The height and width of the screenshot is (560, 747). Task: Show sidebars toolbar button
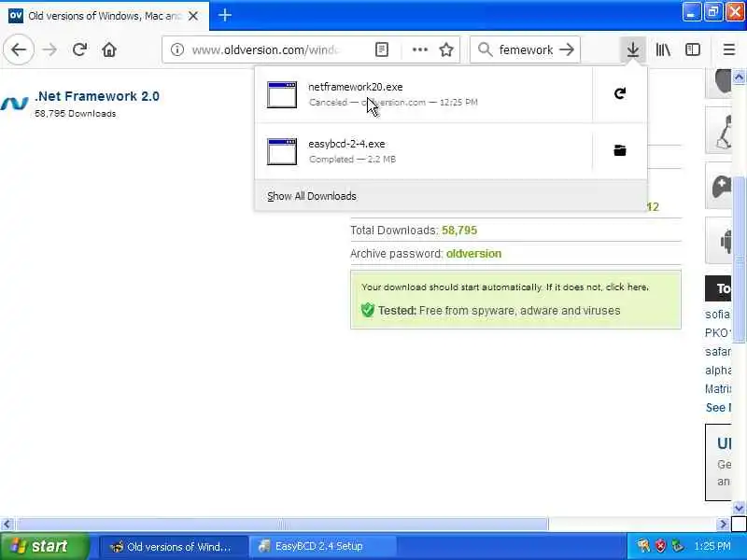(693, 49)
